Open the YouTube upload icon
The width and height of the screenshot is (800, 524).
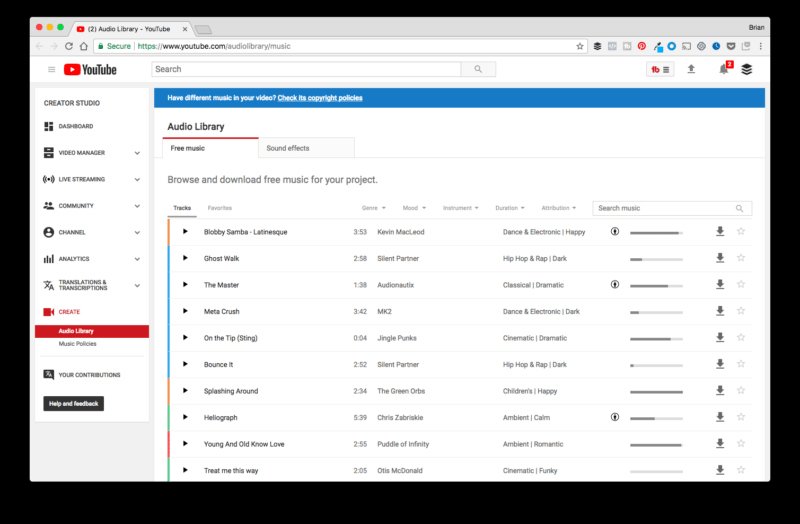coord(691,69)
